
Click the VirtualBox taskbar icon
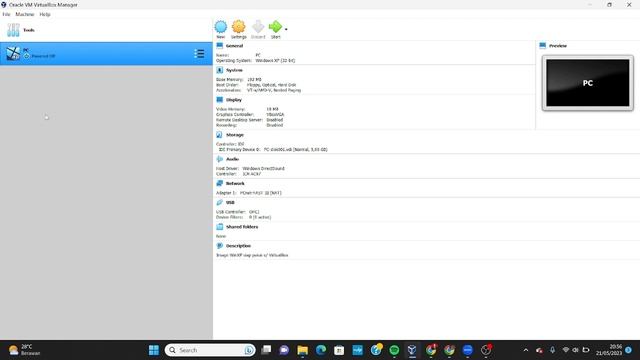[x=412, y=350]
